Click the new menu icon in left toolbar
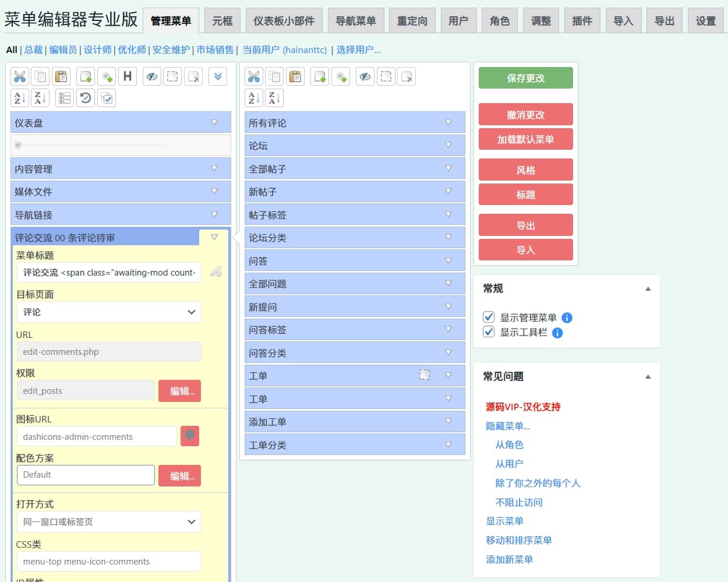728x582 pixels. pos(86,76)
